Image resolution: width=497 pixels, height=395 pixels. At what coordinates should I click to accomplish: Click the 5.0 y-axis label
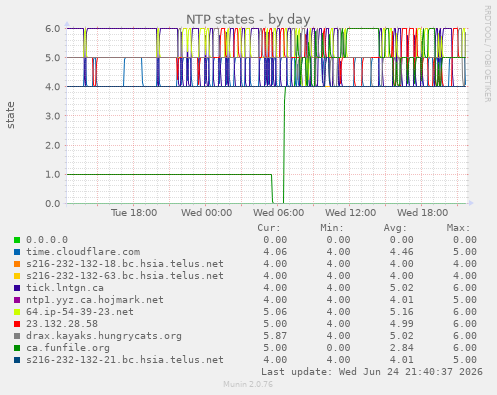[53, 58]
